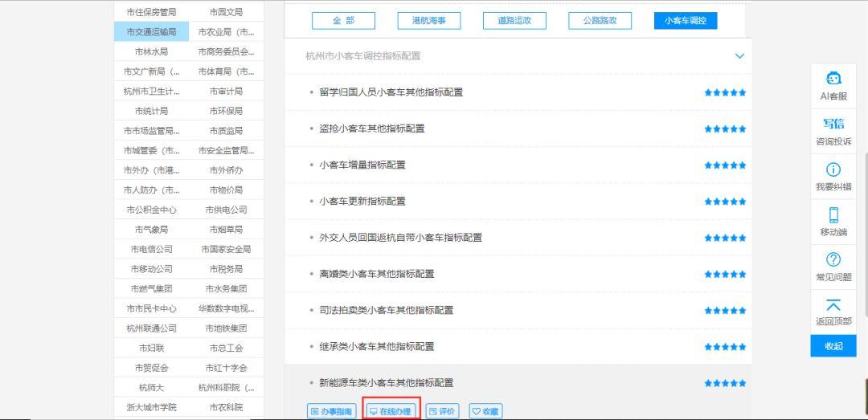Select 市烟草局 in department list
Screen dimensions: 868x420
pyautogui.click(x=226, y=230)
